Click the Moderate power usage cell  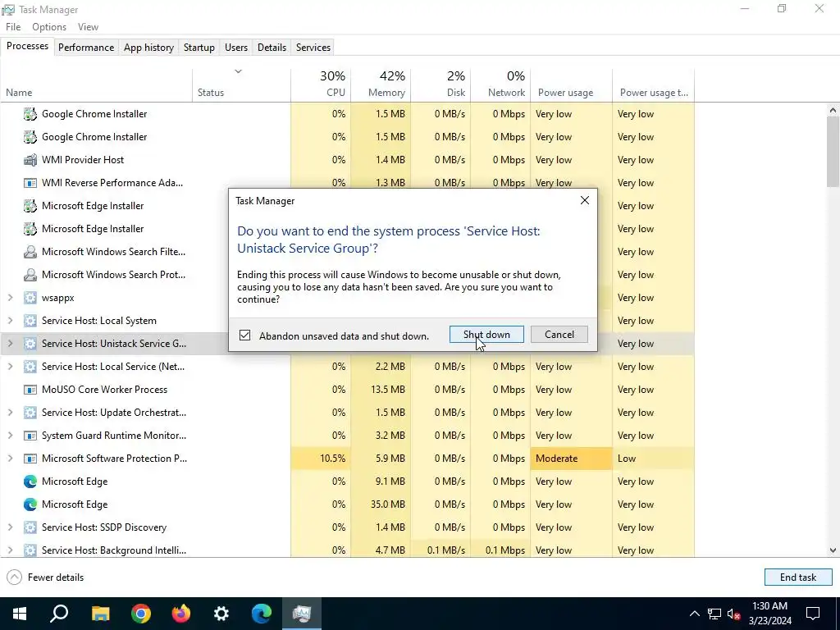[571, 458]
